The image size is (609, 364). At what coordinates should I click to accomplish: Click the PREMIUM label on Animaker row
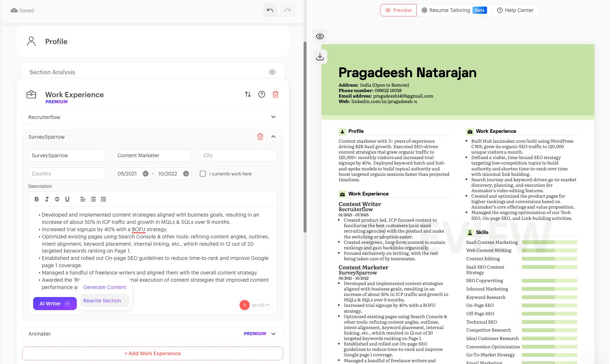[255, 333]
